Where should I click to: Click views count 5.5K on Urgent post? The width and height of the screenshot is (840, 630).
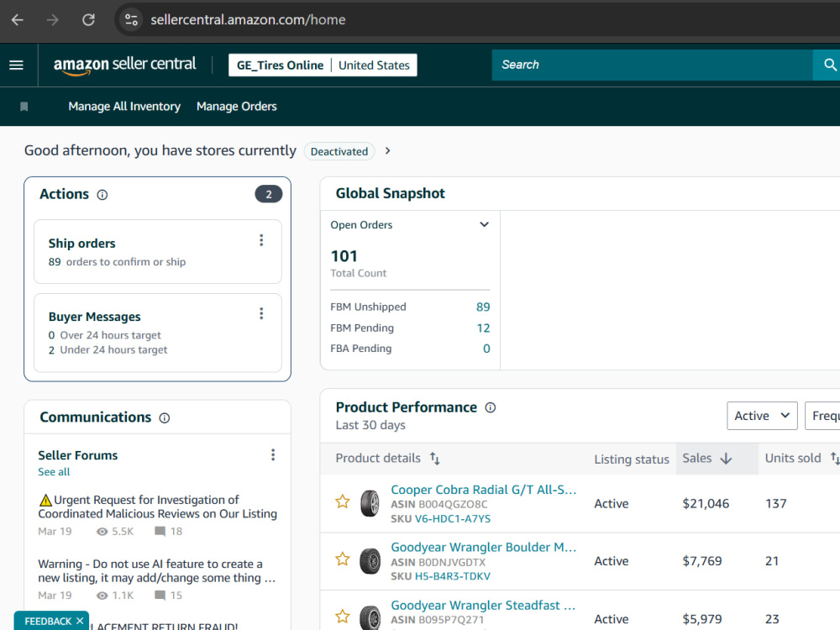click(x=114, y=532)
